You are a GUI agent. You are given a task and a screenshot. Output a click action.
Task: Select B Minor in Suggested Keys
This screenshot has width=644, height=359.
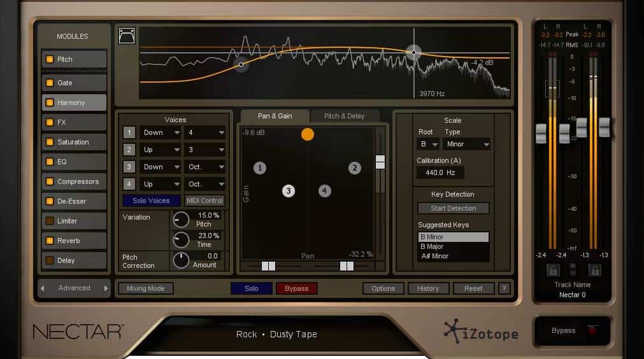(x=454, y=237)
